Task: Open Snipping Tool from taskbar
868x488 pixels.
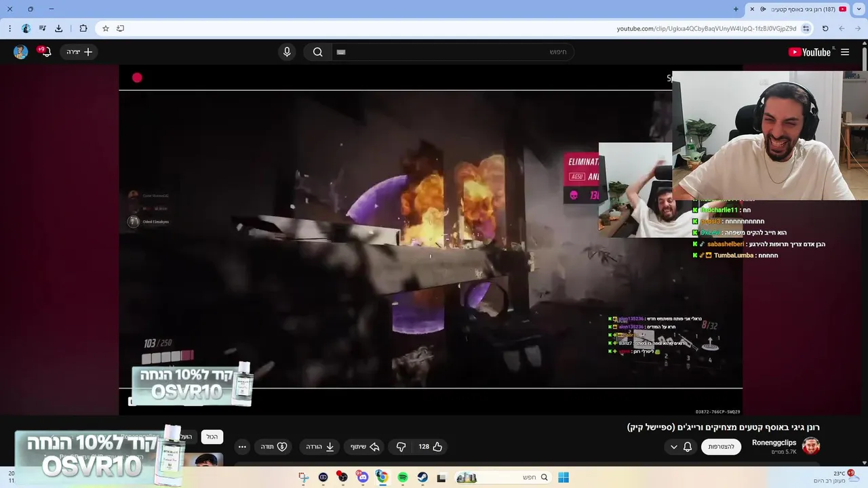Action: tap(304, 477)
